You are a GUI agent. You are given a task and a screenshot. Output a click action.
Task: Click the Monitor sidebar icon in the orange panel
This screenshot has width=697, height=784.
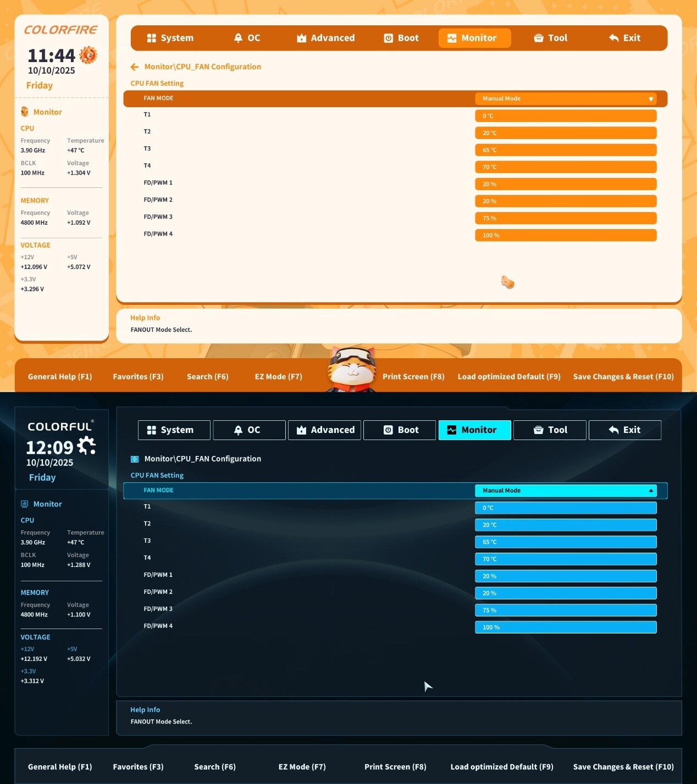[25, 112]
